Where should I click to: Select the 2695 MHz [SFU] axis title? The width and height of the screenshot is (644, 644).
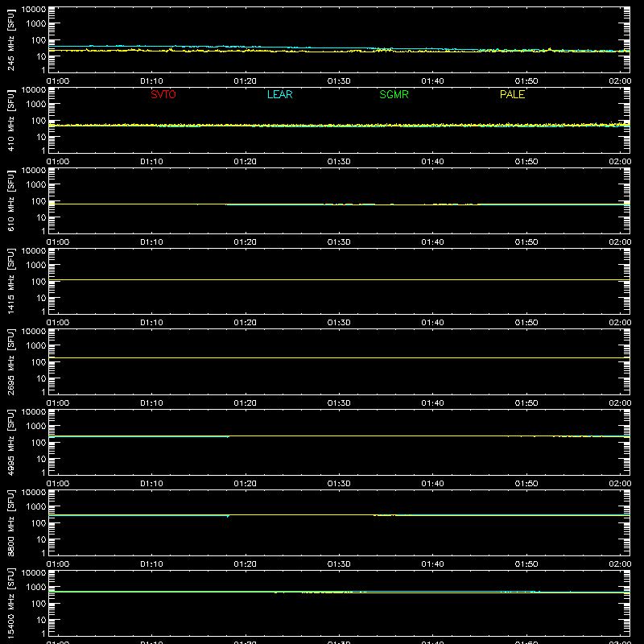[x=11, y=361]
